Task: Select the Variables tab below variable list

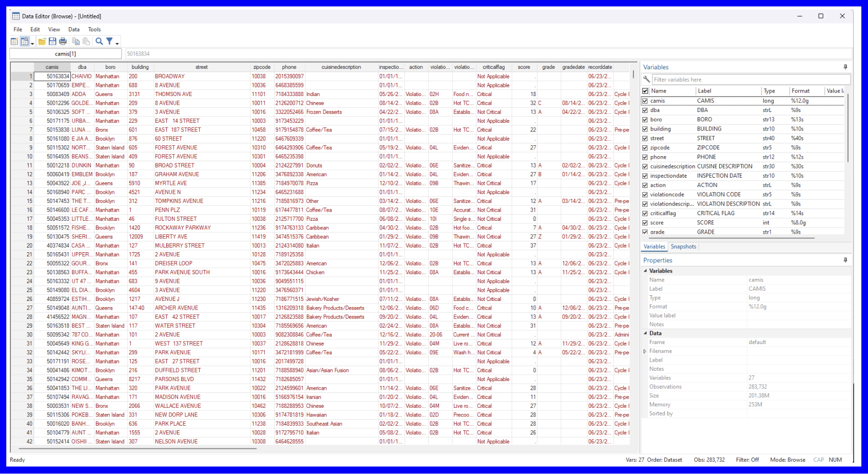Action: click(654, 247)
